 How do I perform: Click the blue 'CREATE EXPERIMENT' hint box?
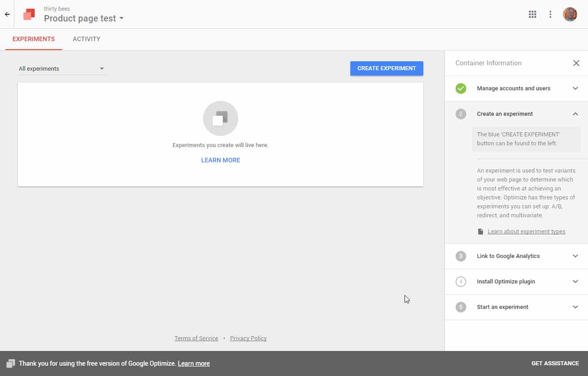click(526, 139)
